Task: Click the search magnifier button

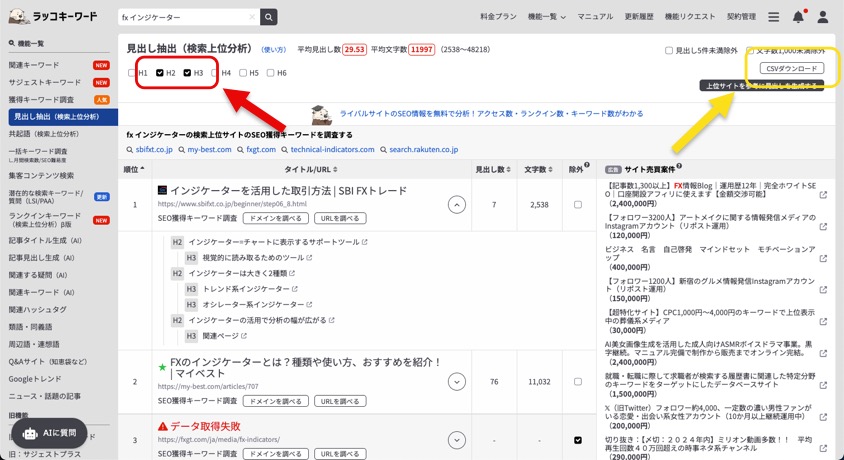Action: [x=268, y=17]
